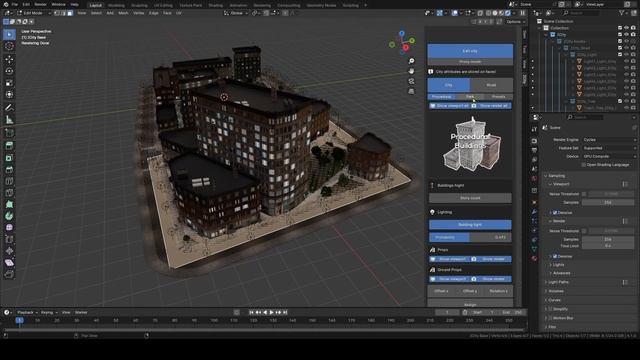Select the Rip Region tool
The width and height of the screenshot is (640, 360).
click(9, 274)
